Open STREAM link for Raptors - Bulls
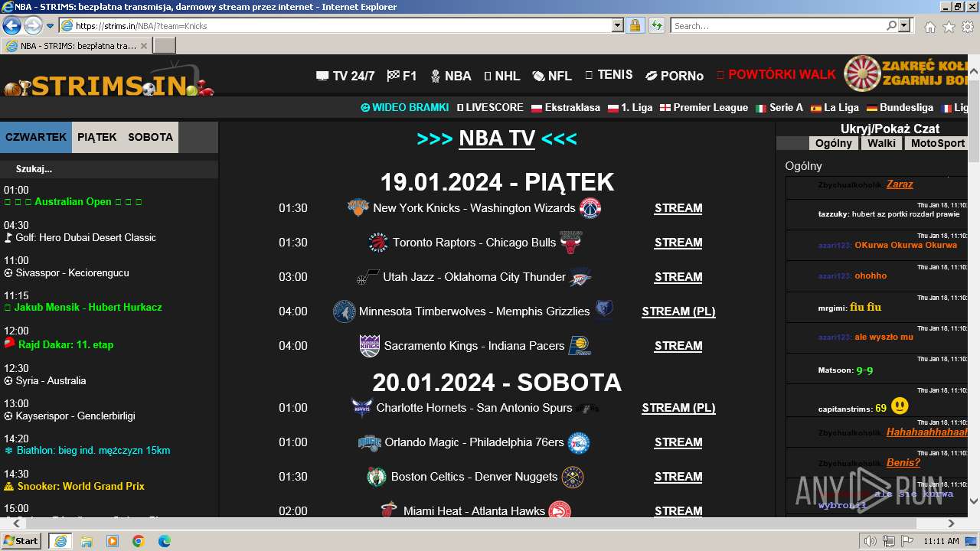 coord(678,243)
